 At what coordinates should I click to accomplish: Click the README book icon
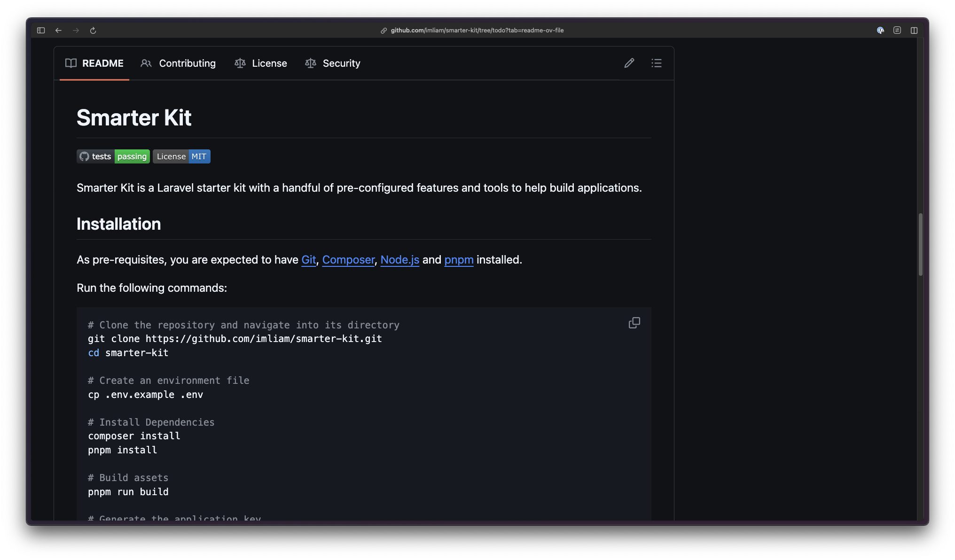[71, 63]
